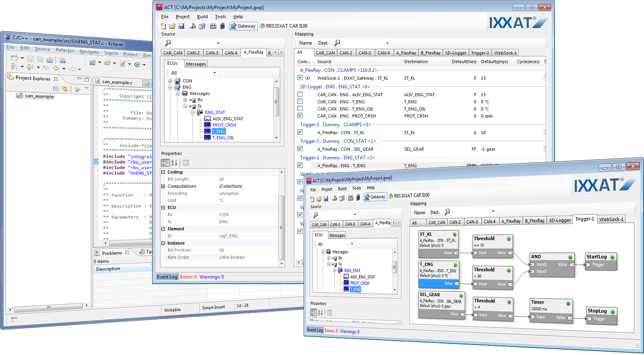Uncheck the SEL_GEAR mapping checkbox
The width and height of the screenshot is (644, 355).
click(x=300, y=149)
